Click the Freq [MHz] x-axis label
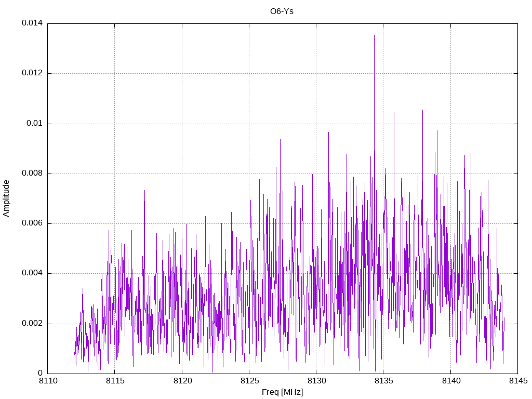Image resolution: width=532 pixels, height=399 pixels. 282,392
